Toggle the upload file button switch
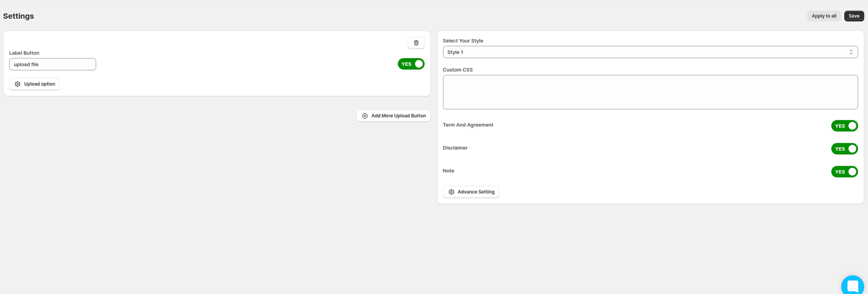 [x=411, y=64]
